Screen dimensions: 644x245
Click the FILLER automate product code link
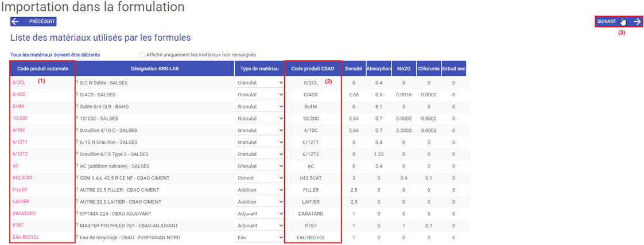[21, 189]
